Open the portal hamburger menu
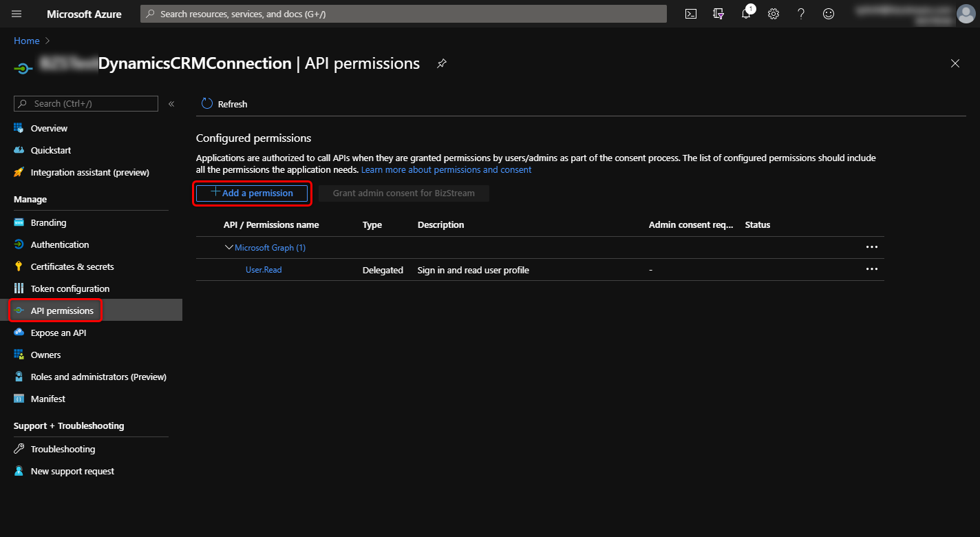The height and width of the screenshot is (537, 980). [17, 14]
